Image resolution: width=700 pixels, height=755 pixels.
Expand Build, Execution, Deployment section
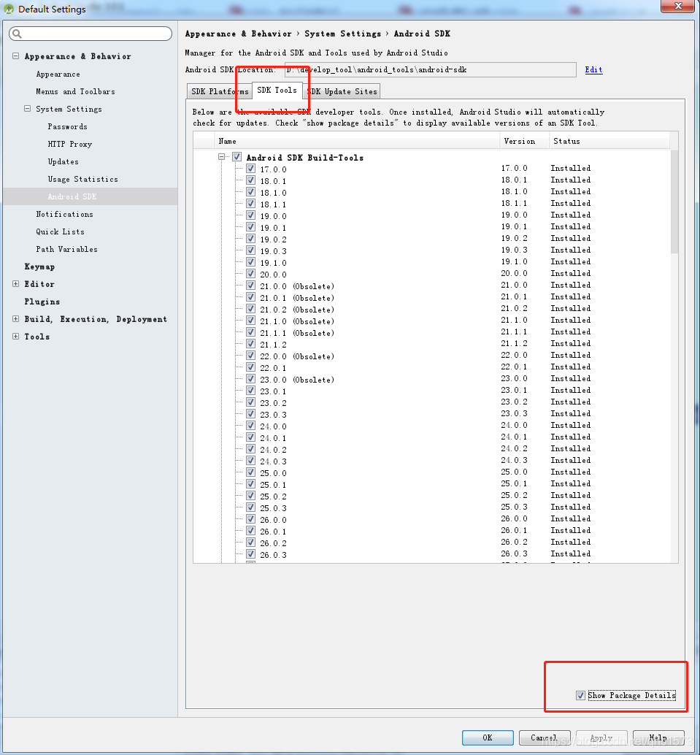[15, 319]
